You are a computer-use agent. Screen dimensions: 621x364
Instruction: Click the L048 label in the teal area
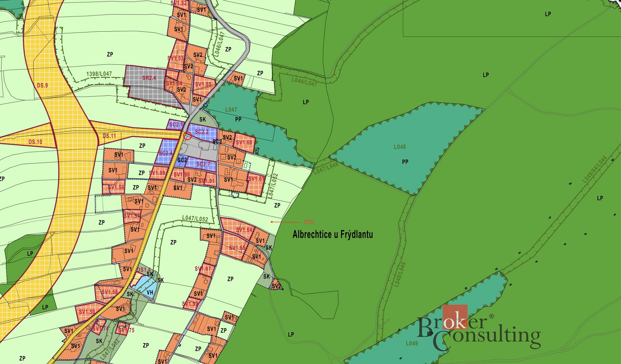400,147
